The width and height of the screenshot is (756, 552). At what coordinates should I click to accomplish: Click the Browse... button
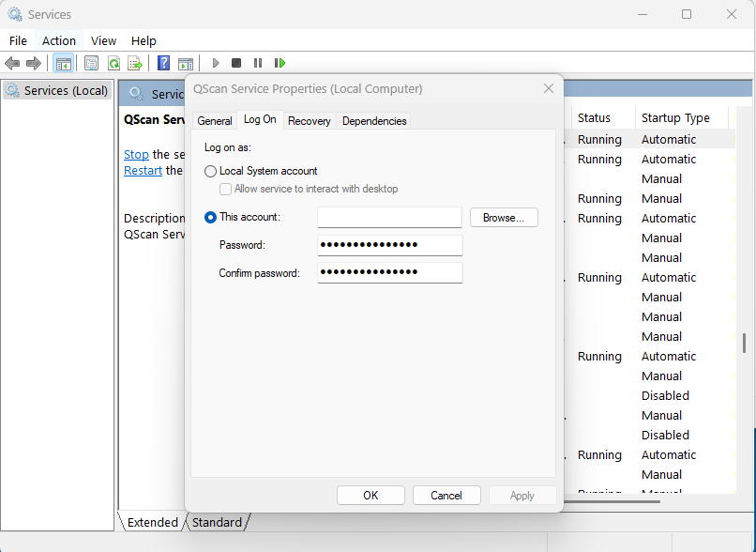[x=504, y=218]
